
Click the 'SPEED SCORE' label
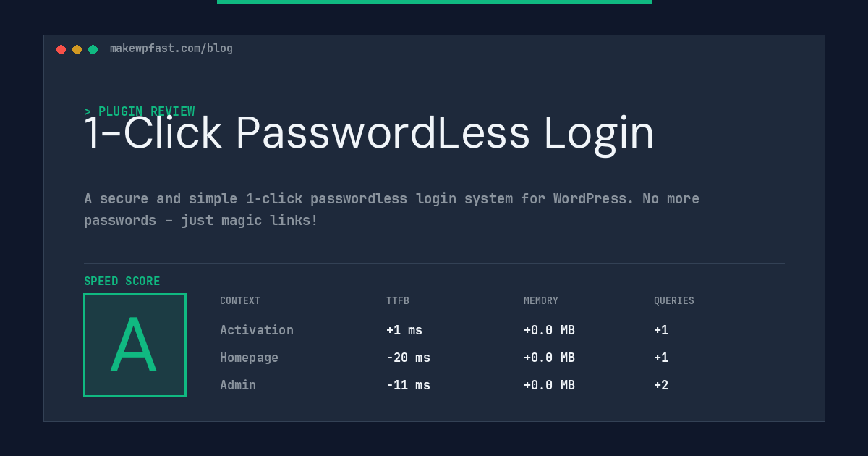(122, 282)
